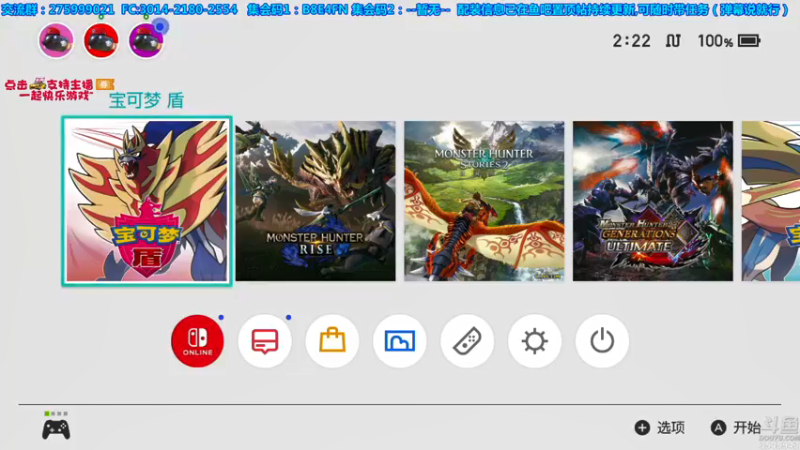Select the third purple user avatar
The width and height of the screenshot is (800, 450).
coord(146,40)
